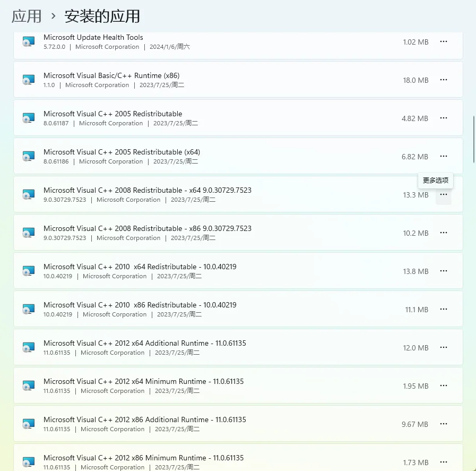Click the Visual C++ 2008 x86 app icon
This screenshot has width=476, height=471.
click(28, 233)
